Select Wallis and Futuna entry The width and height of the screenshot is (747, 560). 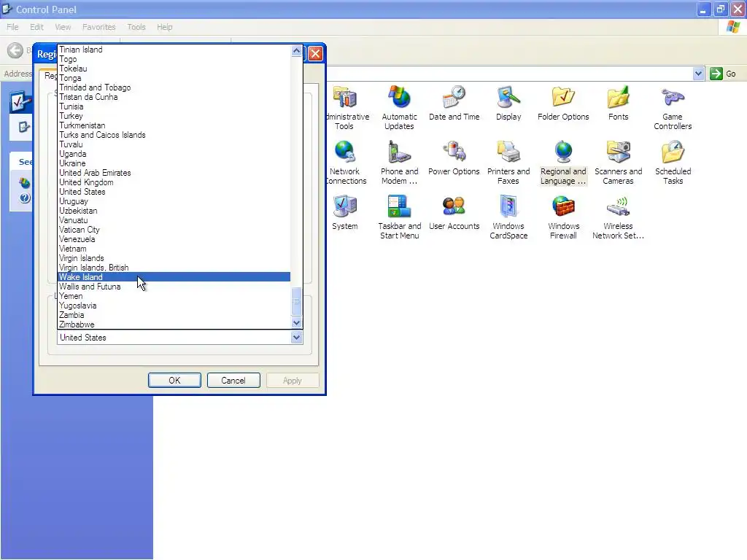point(174,287)
